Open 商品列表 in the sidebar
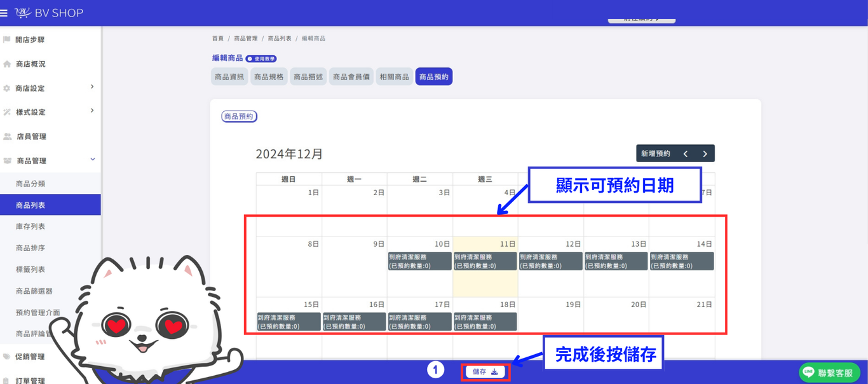The image size is (868, 384). point(50,205)
